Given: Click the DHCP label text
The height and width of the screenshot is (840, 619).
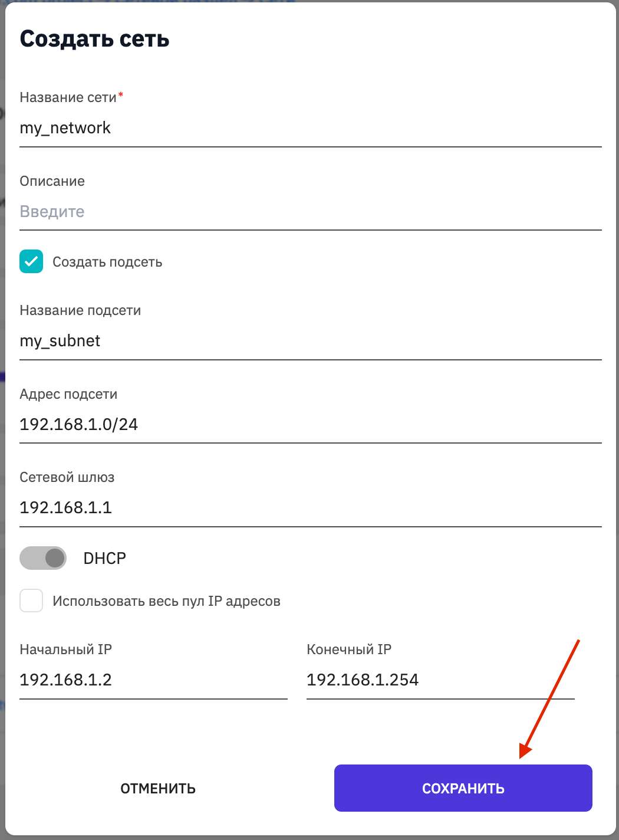Looking at the screenshot, I should [105, 558].
